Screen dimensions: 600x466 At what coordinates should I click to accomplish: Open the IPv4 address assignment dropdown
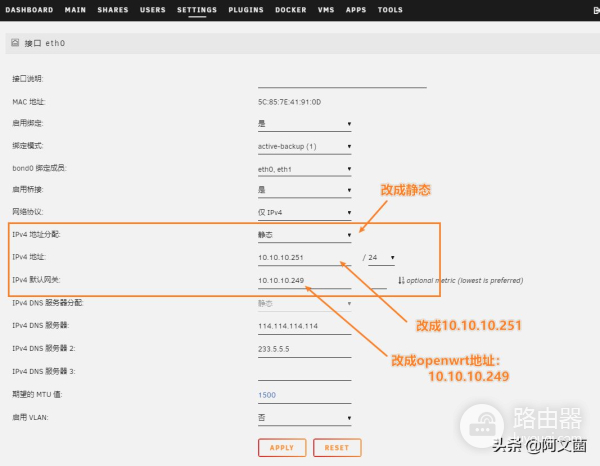[305, 235]
